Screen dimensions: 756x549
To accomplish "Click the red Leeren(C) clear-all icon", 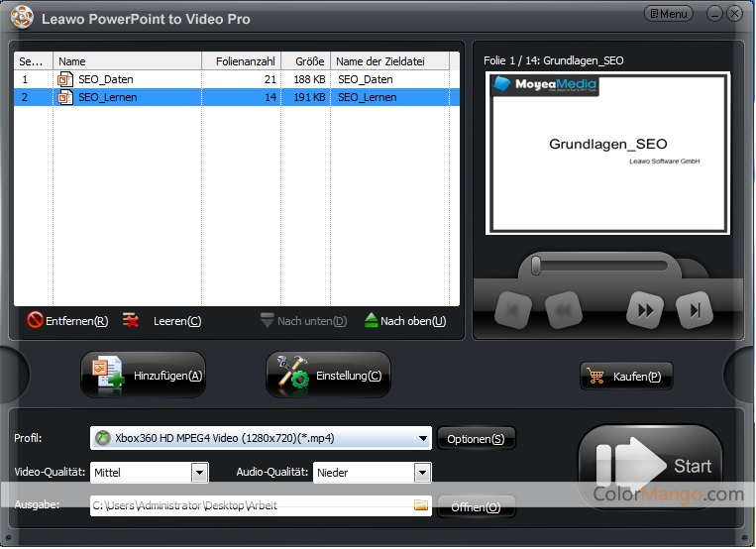I will tap(131, 320).
